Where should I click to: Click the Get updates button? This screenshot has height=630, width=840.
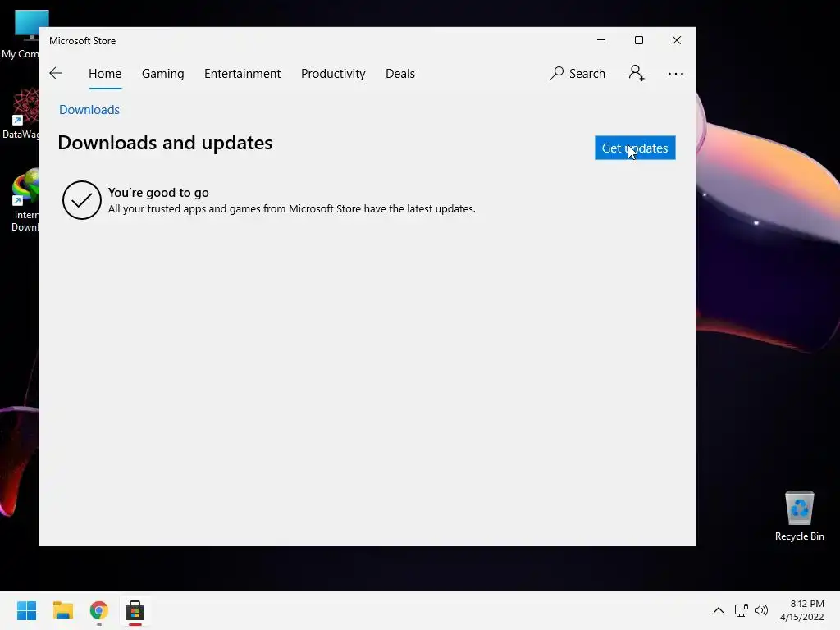click(635, 148)
